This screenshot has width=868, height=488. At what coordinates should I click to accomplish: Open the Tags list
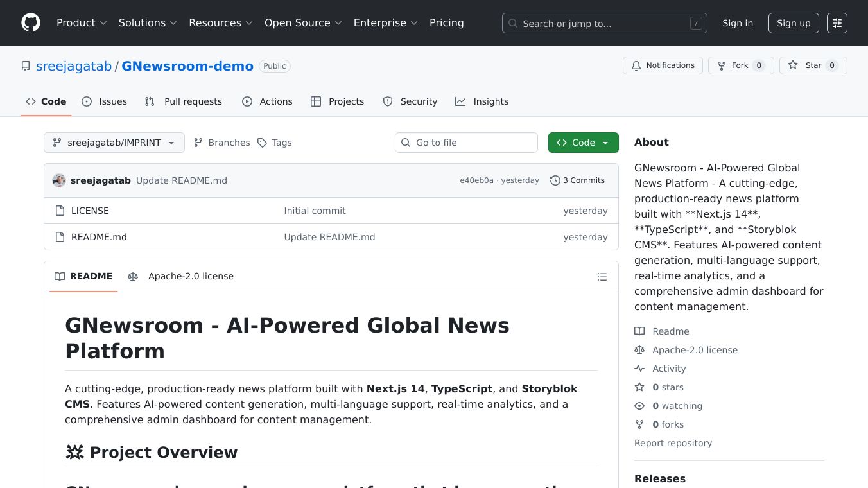[x=275, y=143]
